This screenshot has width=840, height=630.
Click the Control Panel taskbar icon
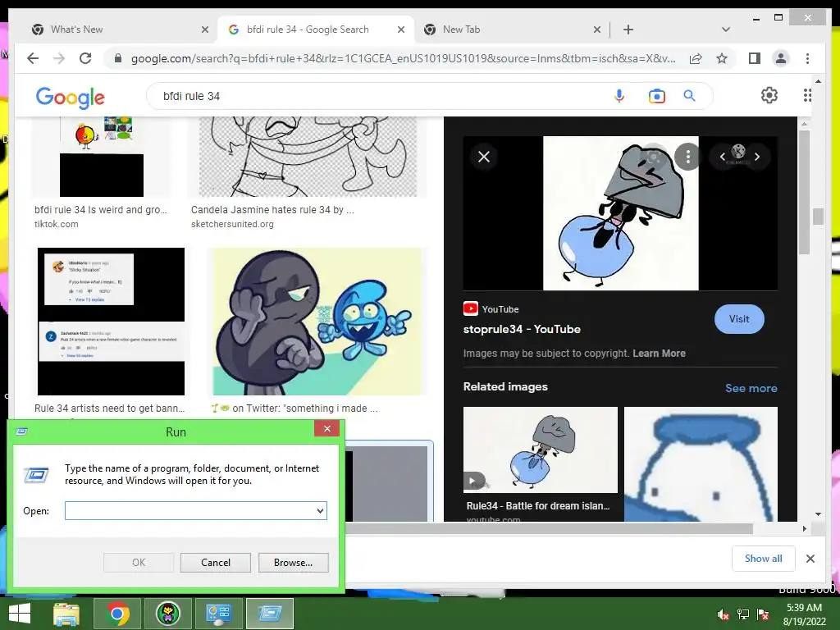218,614
